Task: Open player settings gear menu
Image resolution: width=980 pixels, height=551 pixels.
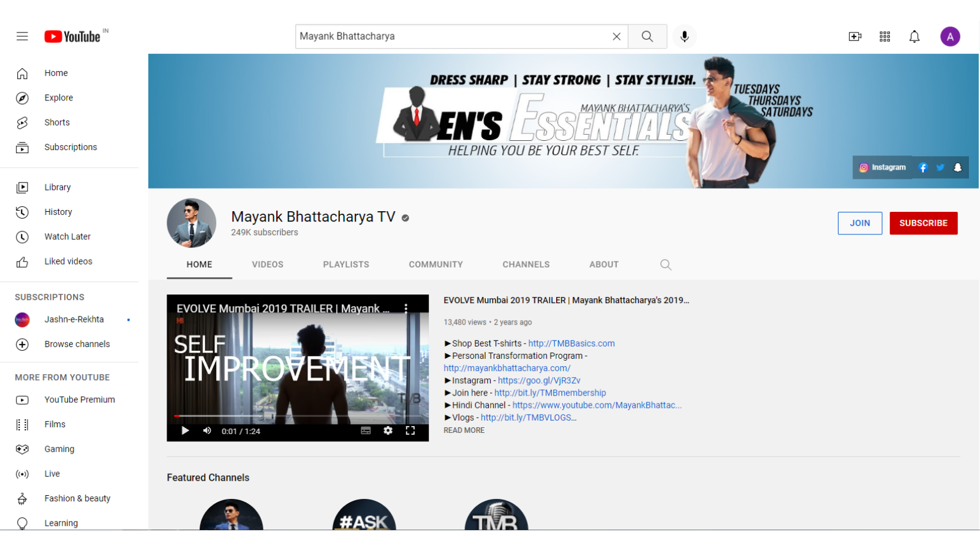Action: (388, 430)
